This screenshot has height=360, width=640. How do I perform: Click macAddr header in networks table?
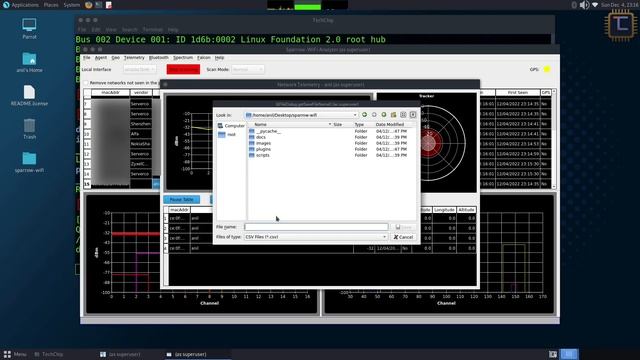110,93
